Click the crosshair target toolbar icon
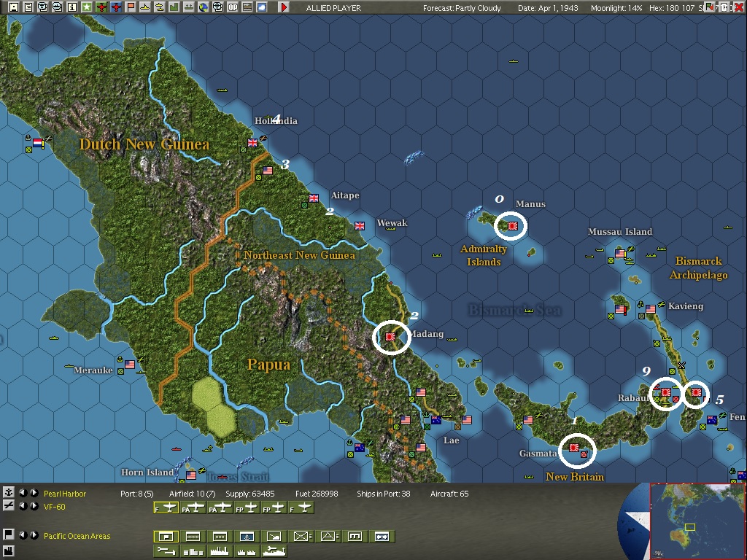This screenshot has width=747, height=560. [217, 7]
